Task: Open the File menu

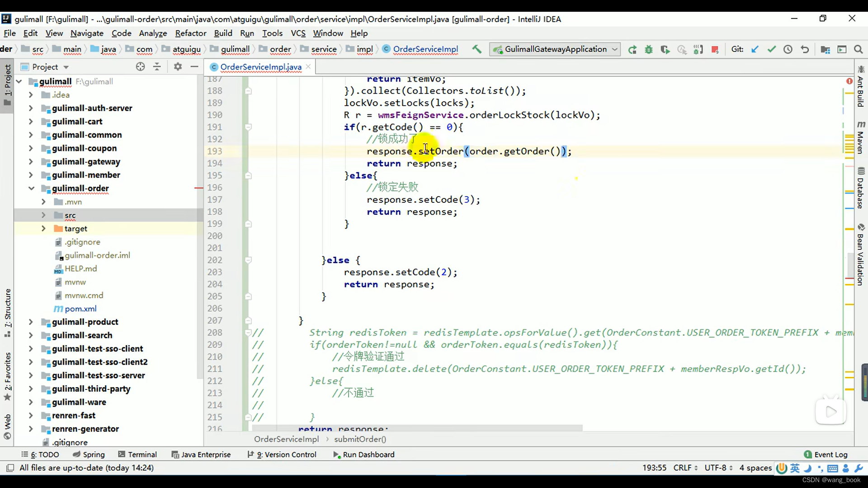Action: tap(9, 33)
